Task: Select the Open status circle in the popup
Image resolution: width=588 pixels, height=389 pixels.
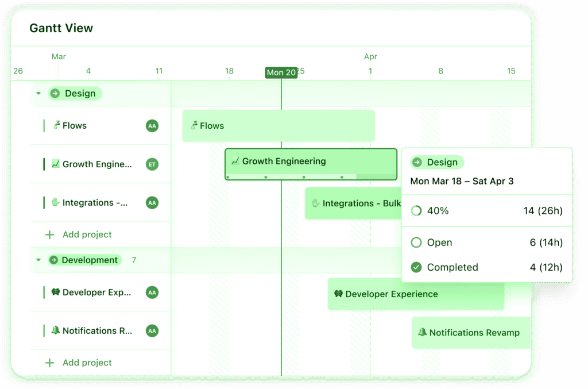Action: (416, 242)
